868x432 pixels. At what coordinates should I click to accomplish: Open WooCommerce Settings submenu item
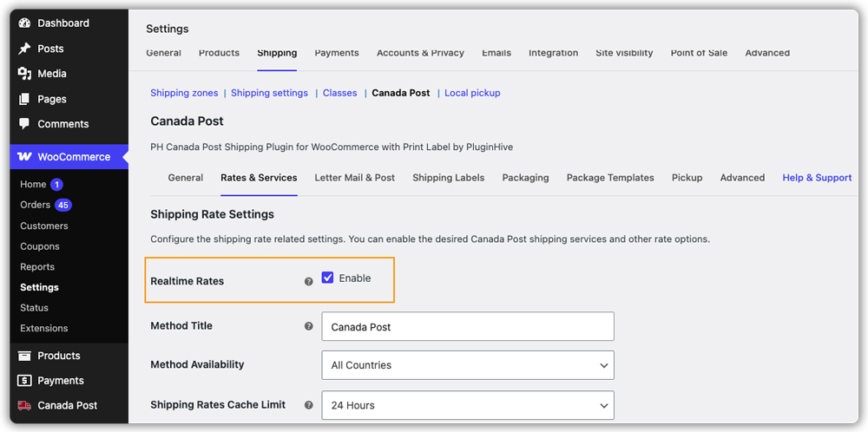tap(39, 287)
